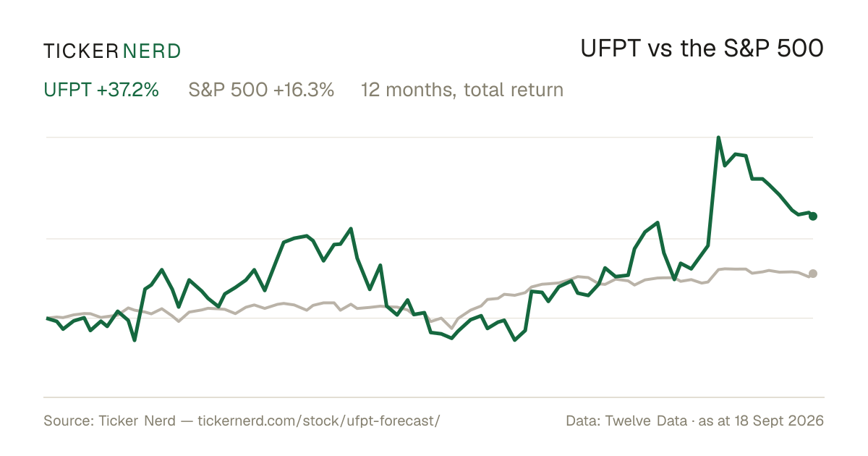The image size is (868, 456).
Task: Click the TICKER NERD logo
Action: [x=112, y=51]
